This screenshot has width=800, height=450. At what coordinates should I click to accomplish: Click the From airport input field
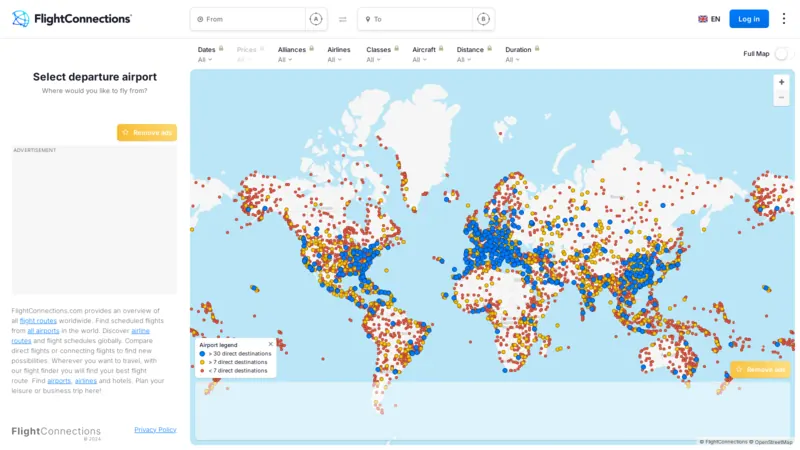coord(248,19)
